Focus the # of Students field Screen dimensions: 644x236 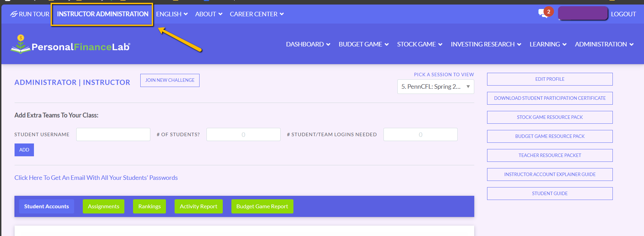click(x=244, y=134)
